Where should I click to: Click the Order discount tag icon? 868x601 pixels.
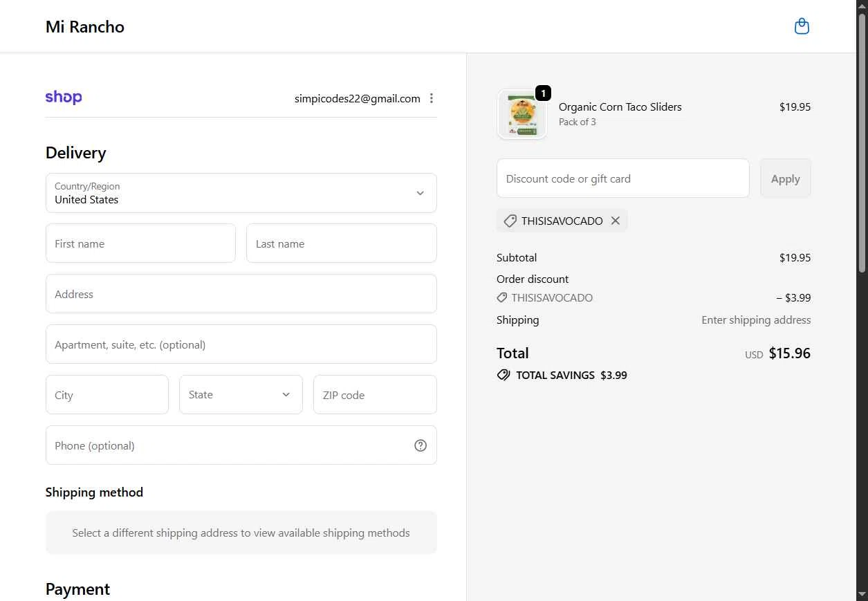click(x=502, y=297)
